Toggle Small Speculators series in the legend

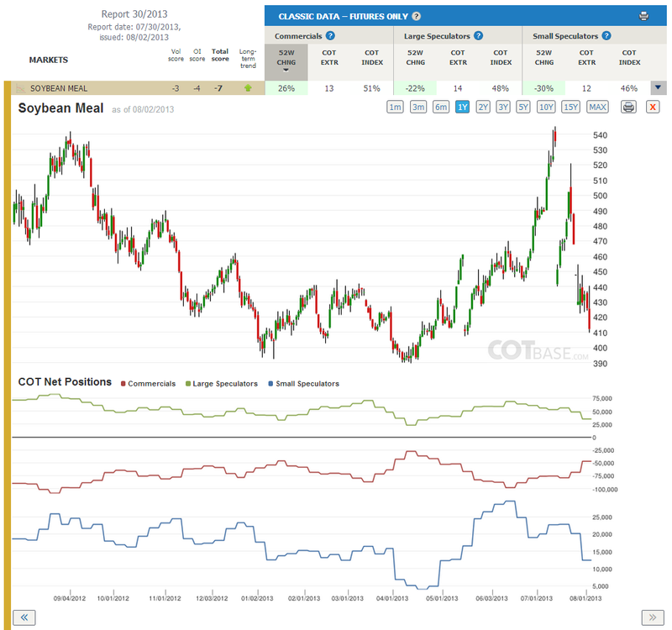304,384
